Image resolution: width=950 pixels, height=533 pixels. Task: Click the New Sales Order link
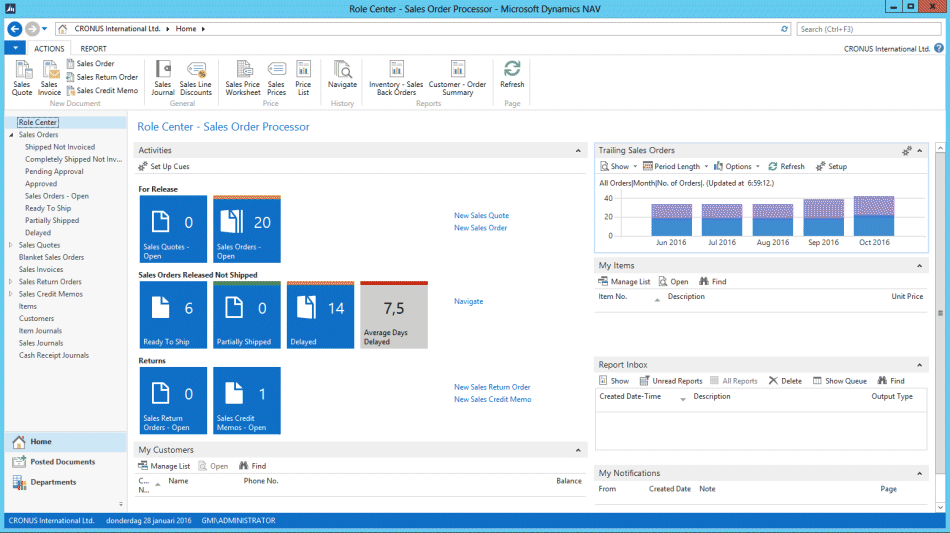pos(480,228)
